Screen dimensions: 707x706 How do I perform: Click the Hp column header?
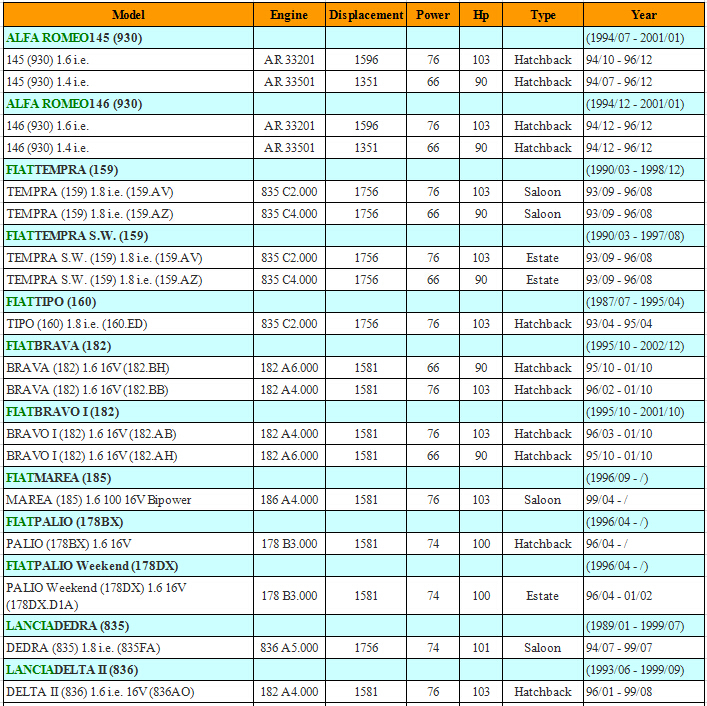pos(481,15)
